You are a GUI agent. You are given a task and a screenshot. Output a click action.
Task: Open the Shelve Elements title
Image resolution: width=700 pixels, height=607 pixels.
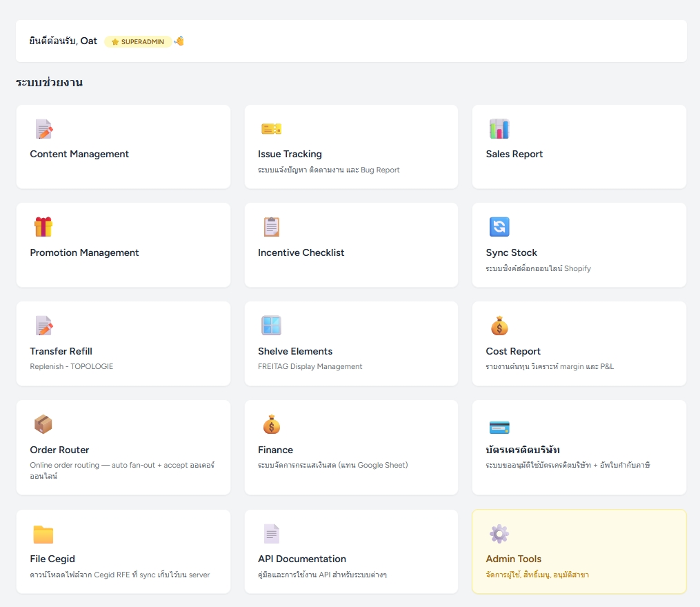(x=295, y=352)
